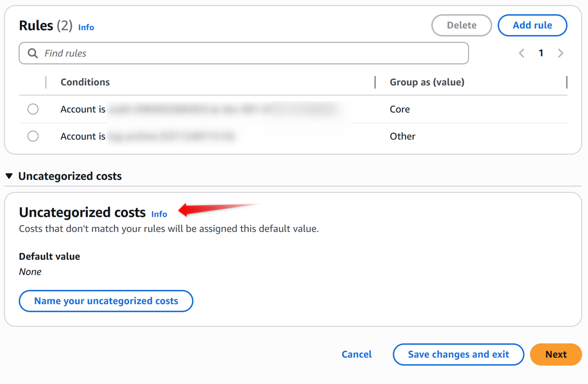The height and width of the screenshot is (384, 588).
Task: Open Info link next to Rules heading
Action: 86,28
